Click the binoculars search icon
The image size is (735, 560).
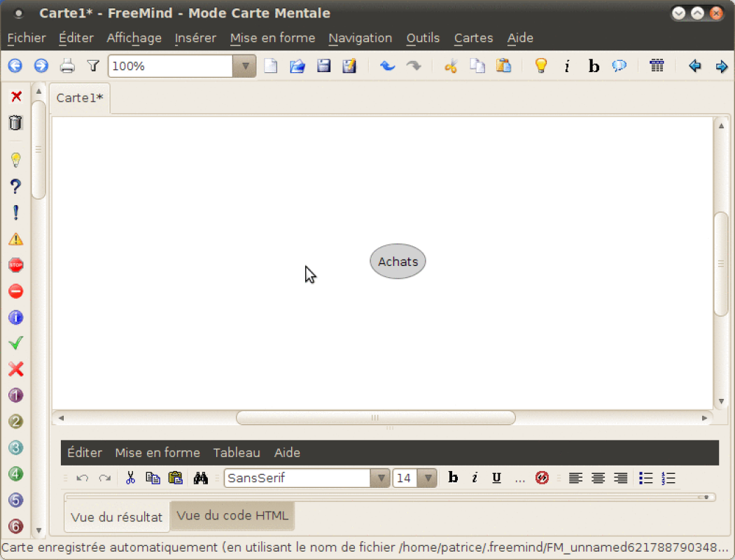point(201,478)
